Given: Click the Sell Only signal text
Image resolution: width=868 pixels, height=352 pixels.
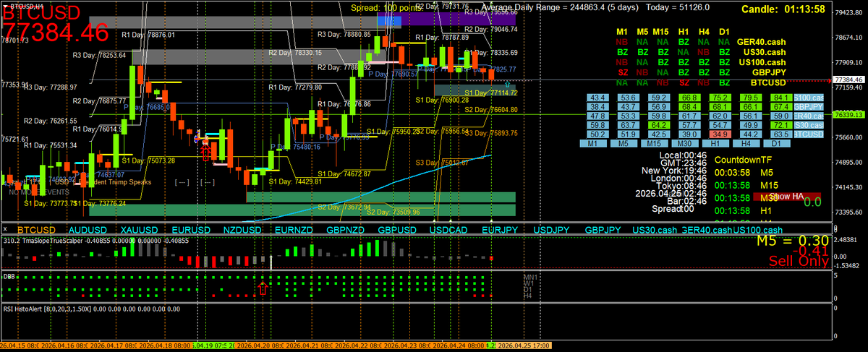Looking at the screenshot, I should point(799,262).
